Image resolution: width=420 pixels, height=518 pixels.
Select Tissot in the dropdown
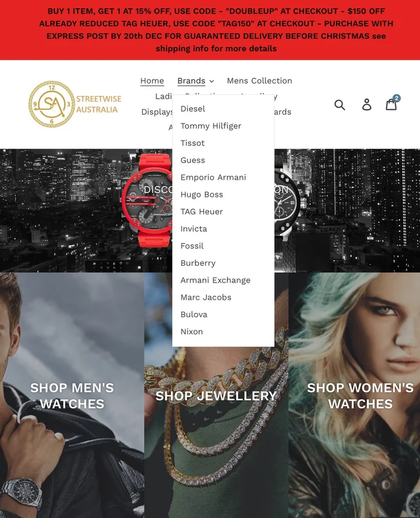pos(192,143)
